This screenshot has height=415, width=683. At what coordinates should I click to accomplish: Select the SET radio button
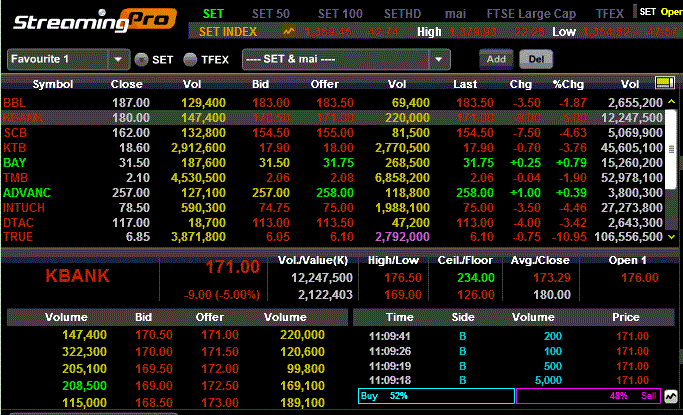click(x=141, y=59)
